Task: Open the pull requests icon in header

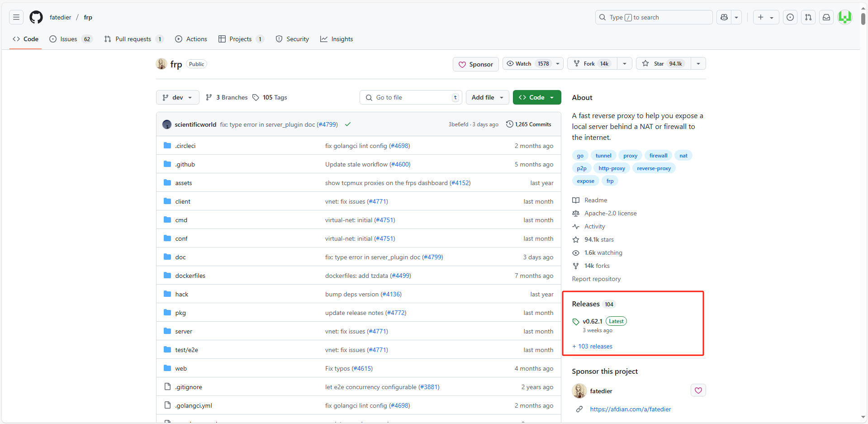Action: point(808,17)
